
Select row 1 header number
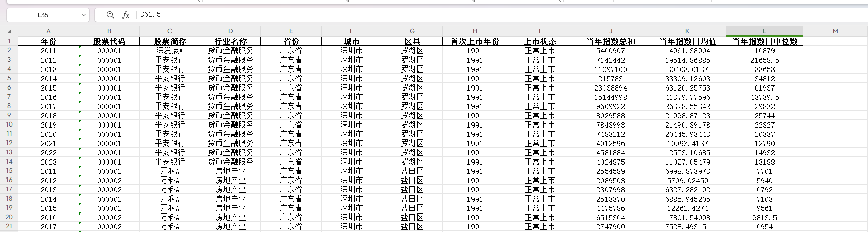tap(9, 41)
